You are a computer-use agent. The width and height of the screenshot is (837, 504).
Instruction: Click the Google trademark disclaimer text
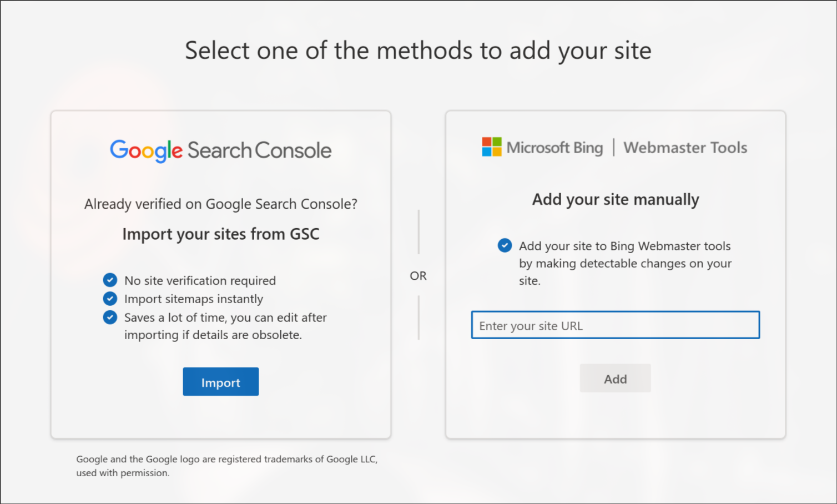pos(226,466)
